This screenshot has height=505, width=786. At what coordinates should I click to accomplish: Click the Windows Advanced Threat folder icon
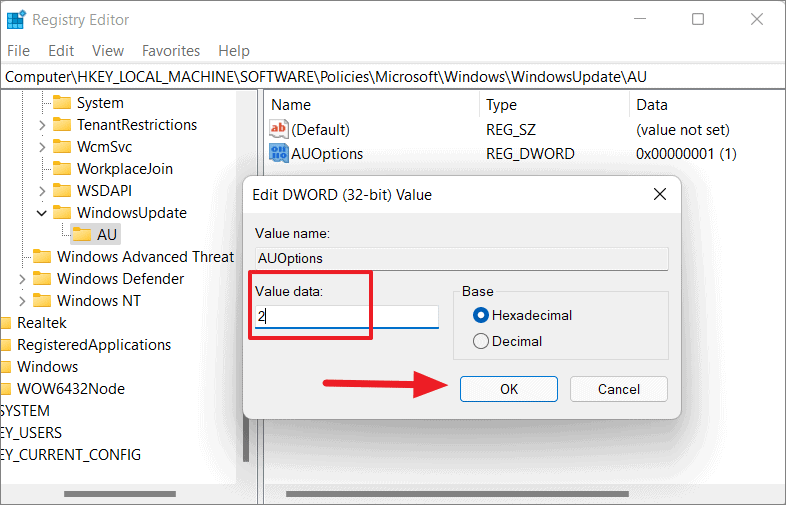point(42,256)
